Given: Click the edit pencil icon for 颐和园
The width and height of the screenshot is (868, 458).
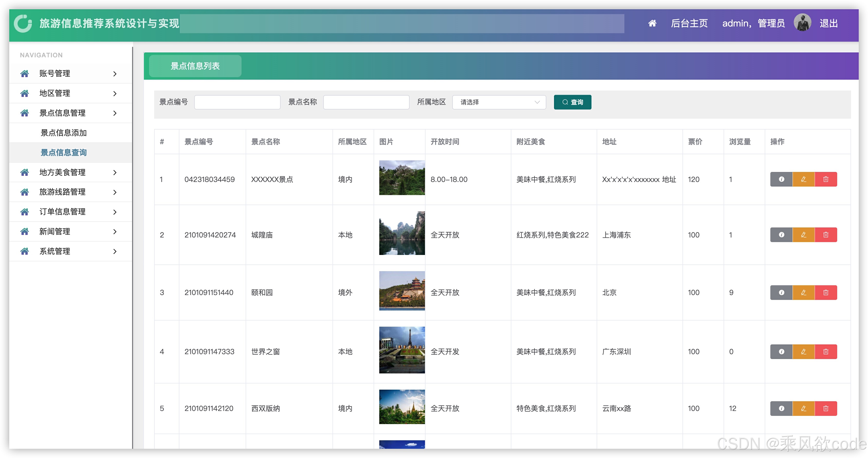Looking at the screenshot, I should point(803,292).
